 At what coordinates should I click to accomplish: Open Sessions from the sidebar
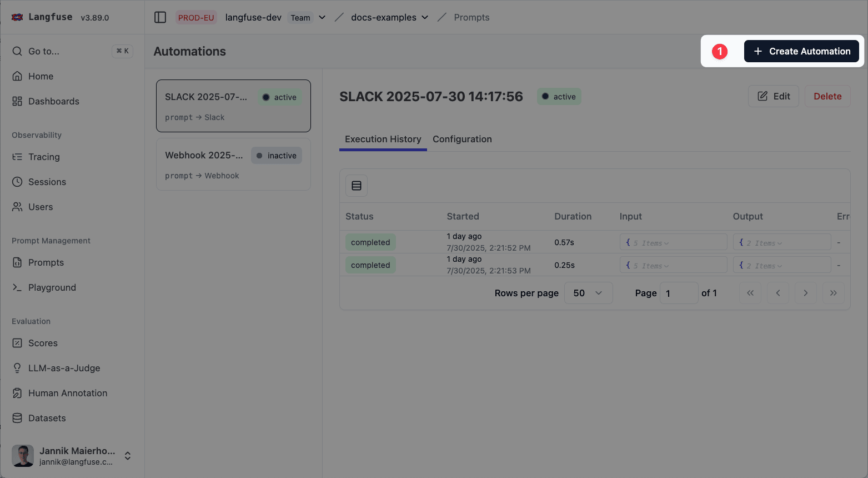pyautogui.click(x=47, y=182)
